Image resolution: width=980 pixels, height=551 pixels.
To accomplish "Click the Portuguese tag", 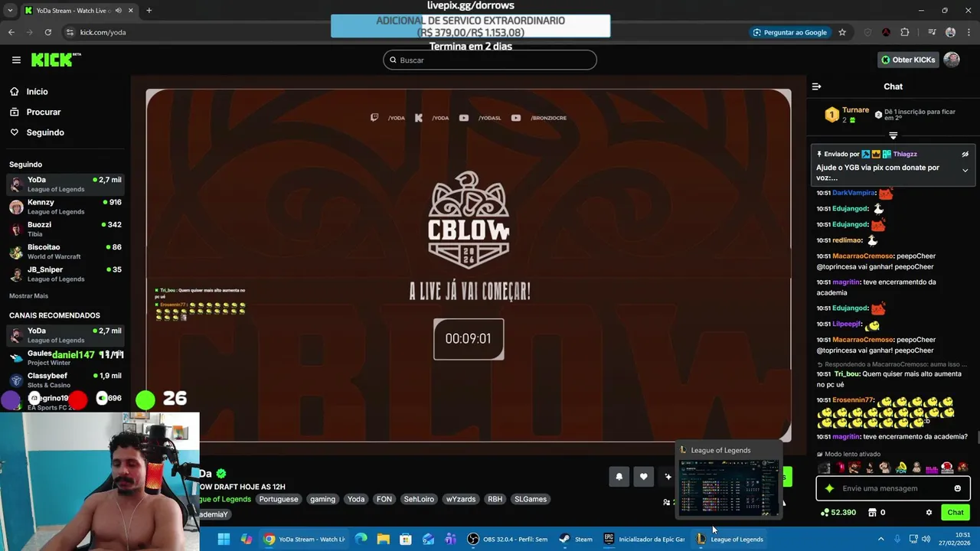I will click(278, 499).
